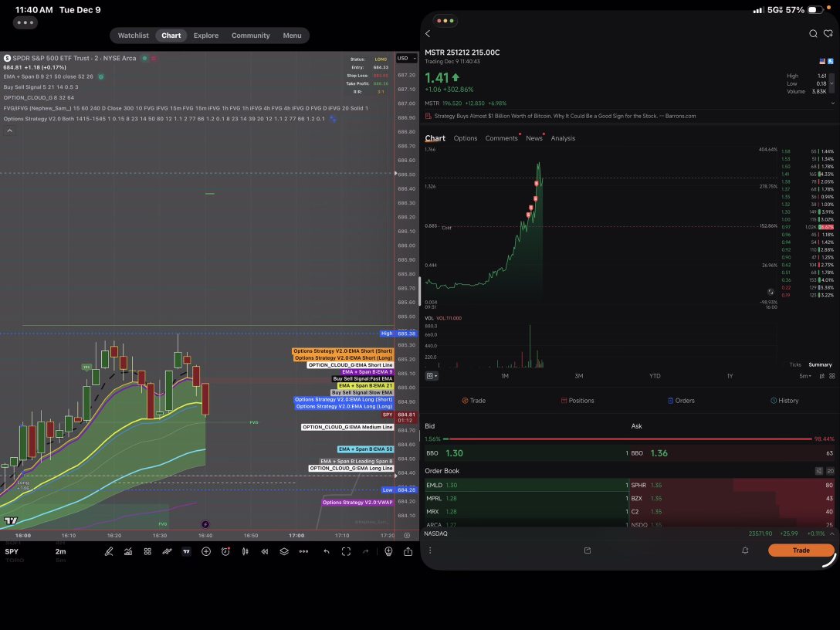
Task: Open the alert bell icon in brokerage app
Action: [x=744, y=550]
